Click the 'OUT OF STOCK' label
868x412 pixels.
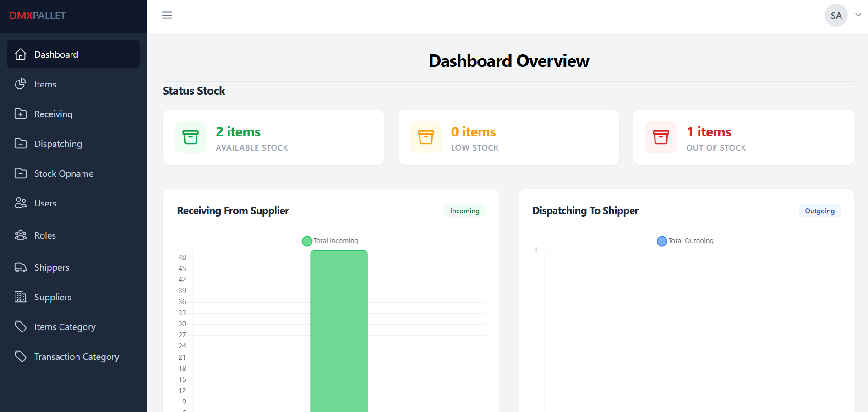pyautogui.click(x=716, y=148)
